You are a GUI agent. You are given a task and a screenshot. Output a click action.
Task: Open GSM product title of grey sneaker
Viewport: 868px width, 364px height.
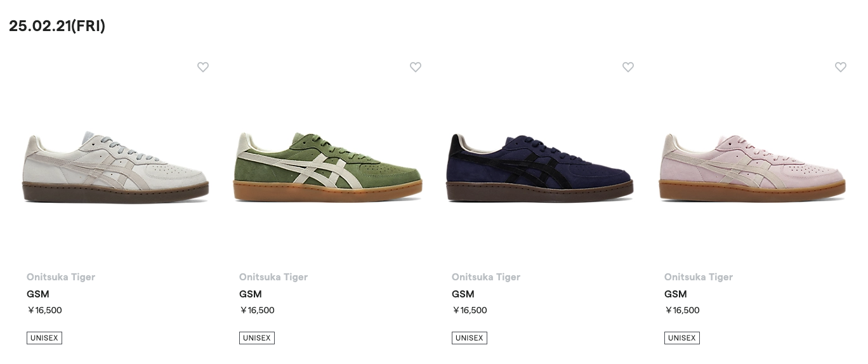pos(38,294)
